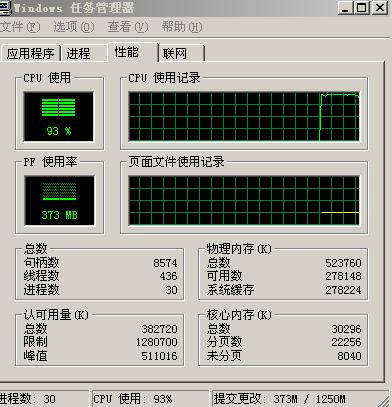This screenshot has height=407, width=392.
Task: Click the 页面文件使用记录 history graph
Action: [244, 201]
